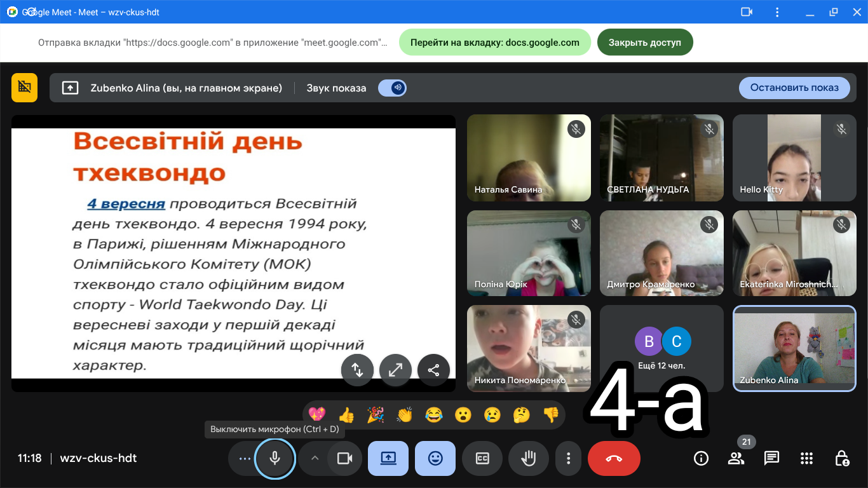Click the swap arrows icon on presentation
The image size is (868, 488).
(358, 370)
